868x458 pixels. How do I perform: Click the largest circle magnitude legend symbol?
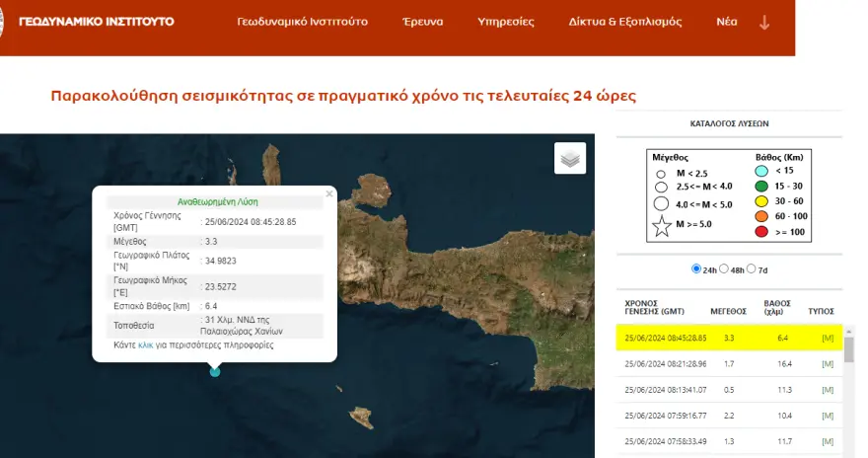[662, 204]
